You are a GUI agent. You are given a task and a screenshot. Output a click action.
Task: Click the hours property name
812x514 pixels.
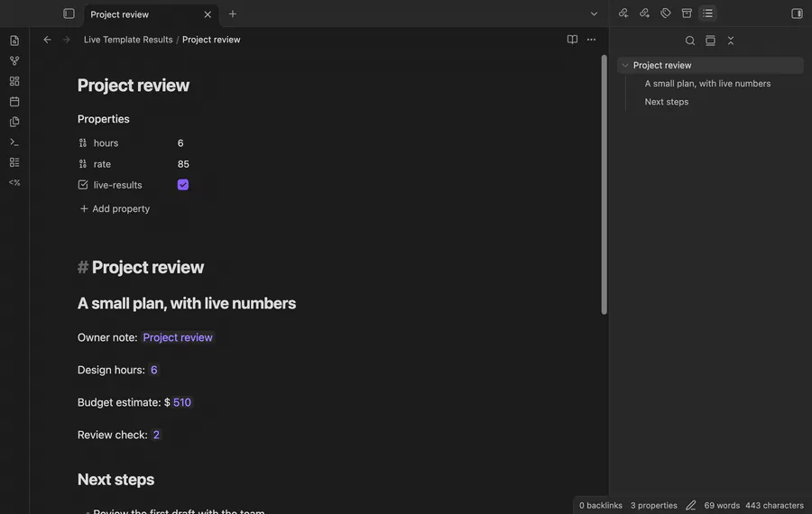pos(106,142)
